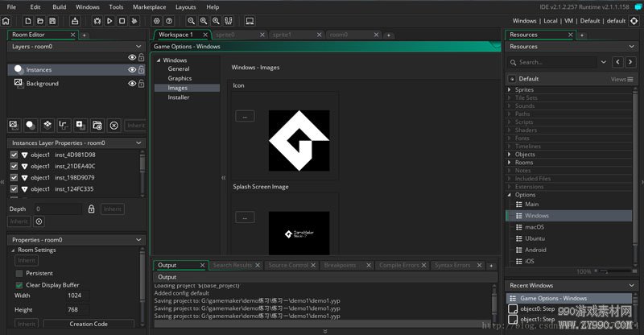Uncheck instance inst_21DEA40C
Screen dimensions: 644x335
[14, 166]
